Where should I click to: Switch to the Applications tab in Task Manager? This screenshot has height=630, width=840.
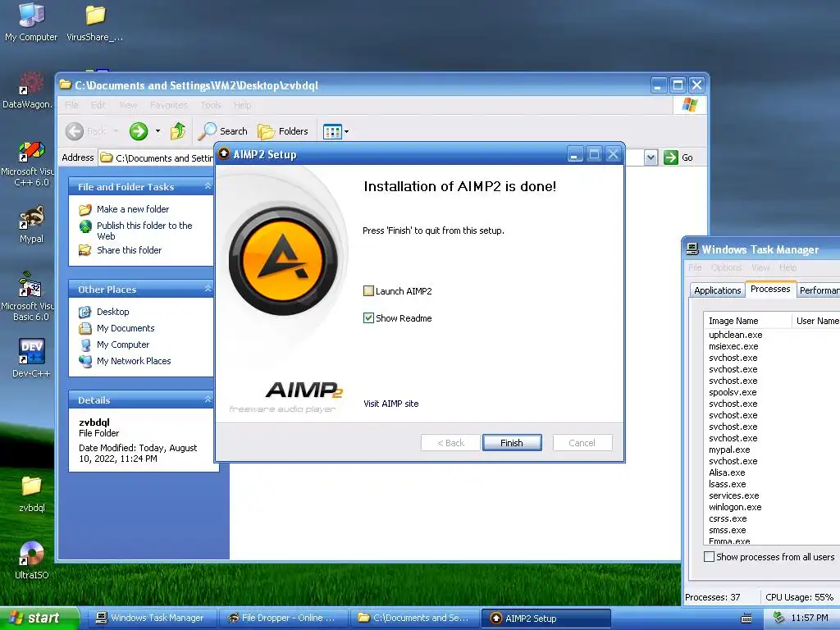[717, 290]
